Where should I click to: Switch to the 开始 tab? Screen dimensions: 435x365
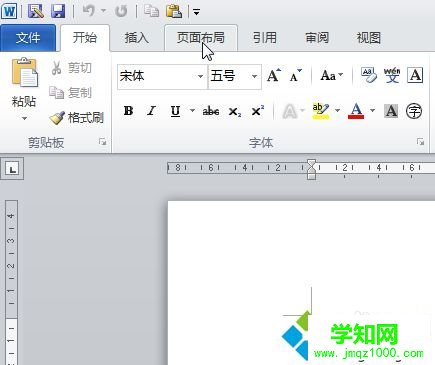pos(85,37)
